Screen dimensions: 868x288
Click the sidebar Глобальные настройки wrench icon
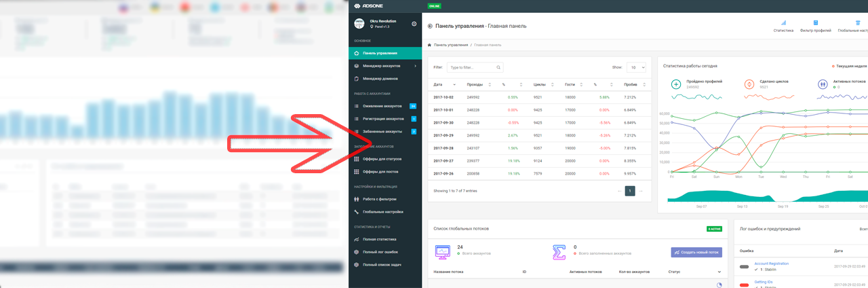coord(357,212)
